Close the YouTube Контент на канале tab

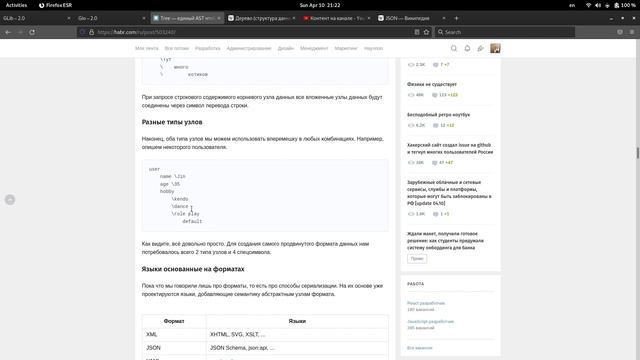[x=369, y=18]
